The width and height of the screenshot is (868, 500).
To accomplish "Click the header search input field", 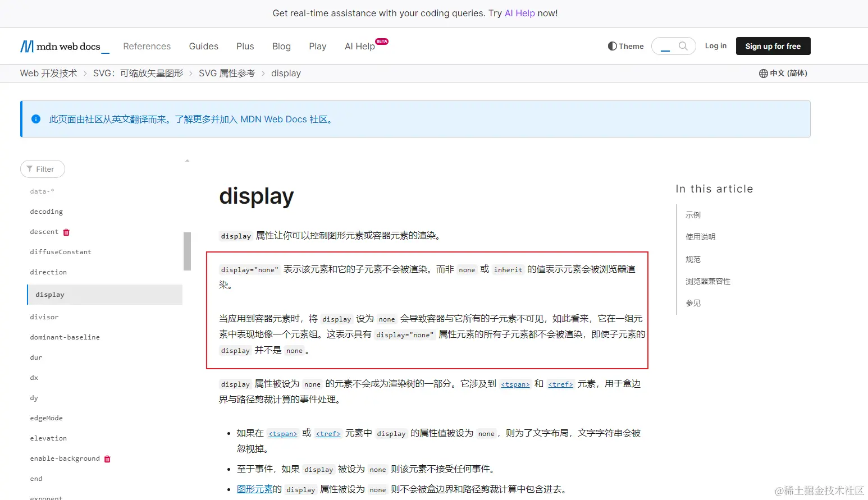I will 668,46.
